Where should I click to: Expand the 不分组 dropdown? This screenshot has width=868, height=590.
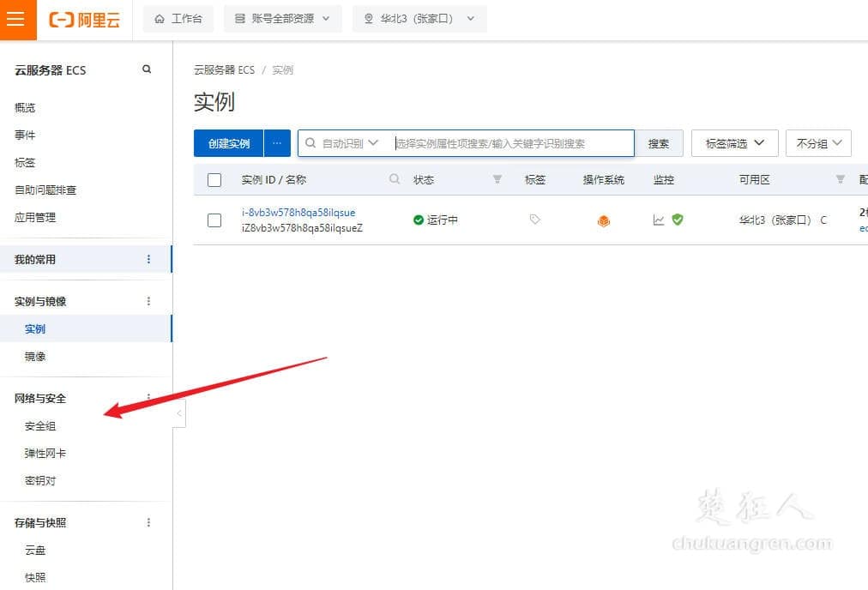pos(817,142)
